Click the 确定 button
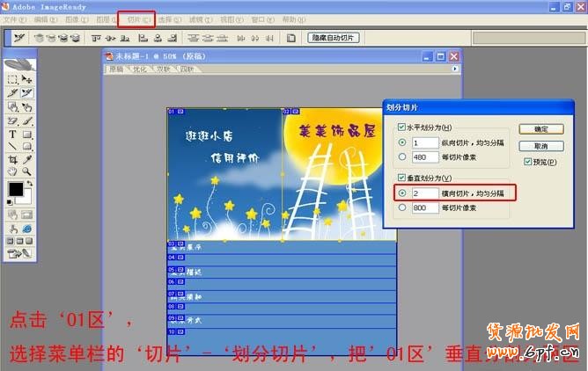 pos(540,129)
